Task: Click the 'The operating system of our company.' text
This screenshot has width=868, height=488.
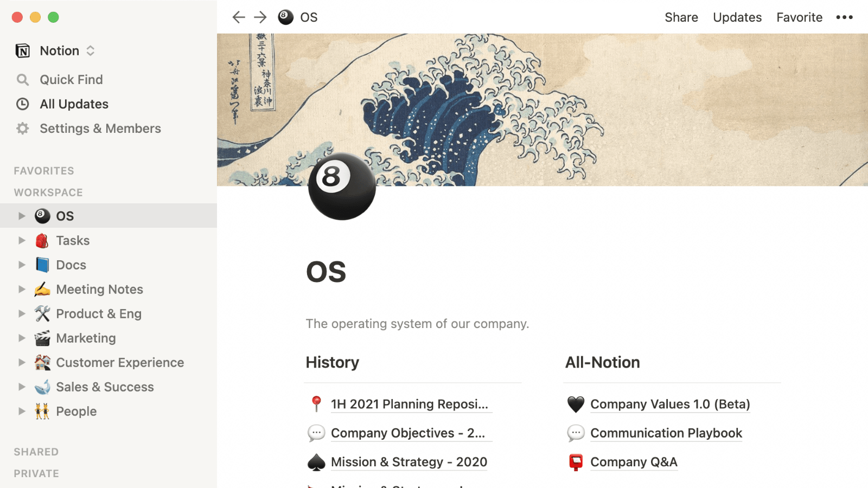Action: [417, 324]
